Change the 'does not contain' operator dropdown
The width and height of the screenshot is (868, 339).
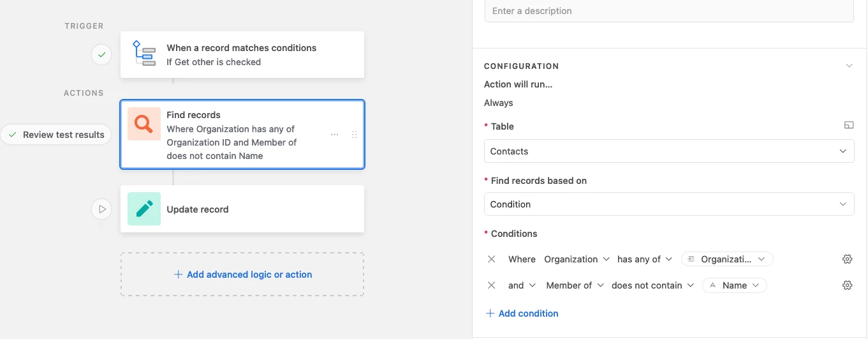652,285
